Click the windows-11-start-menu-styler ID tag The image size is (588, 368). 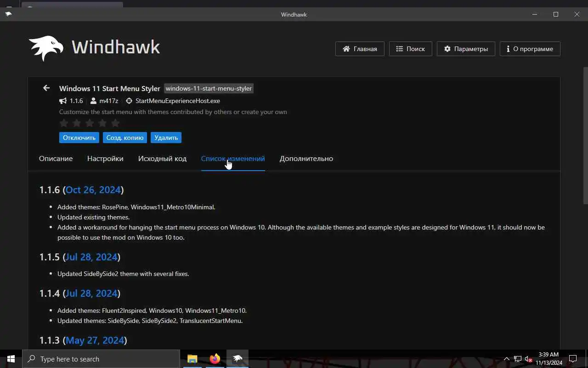point(209,88)
